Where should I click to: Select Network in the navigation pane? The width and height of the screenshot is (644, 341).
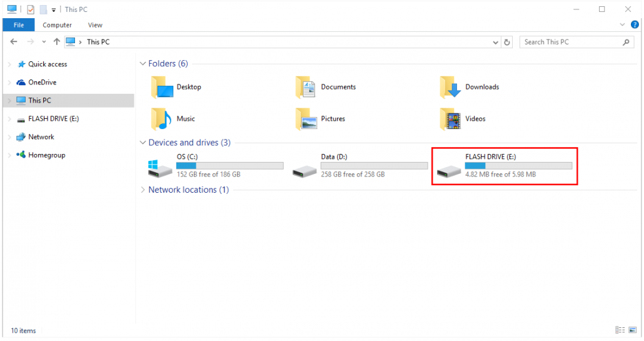point(41,137)
